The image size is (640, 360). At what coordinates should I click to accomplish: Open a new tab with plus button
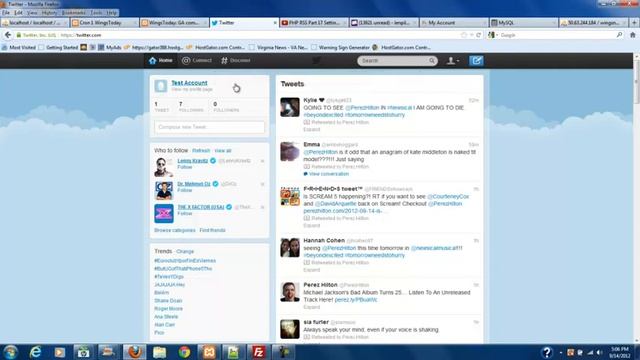634,23
